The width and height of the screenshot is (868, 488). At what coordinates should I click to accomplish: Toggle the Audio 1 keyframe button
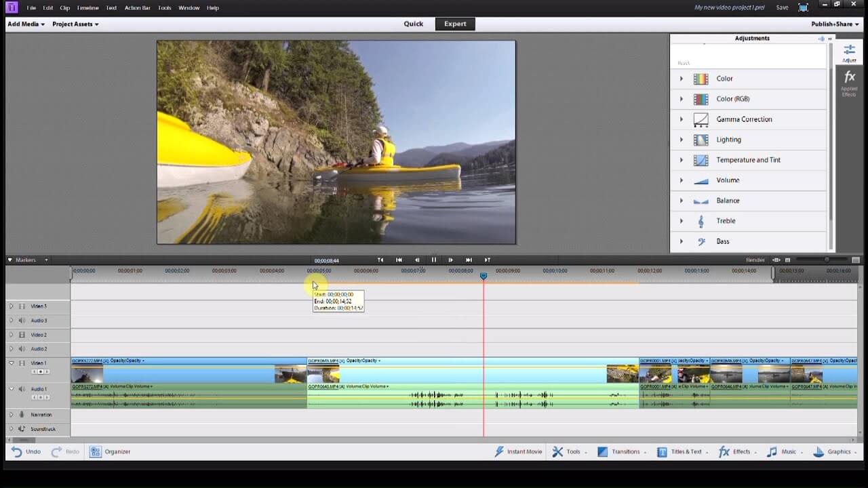pyautogui.click(x=40, y=397)
